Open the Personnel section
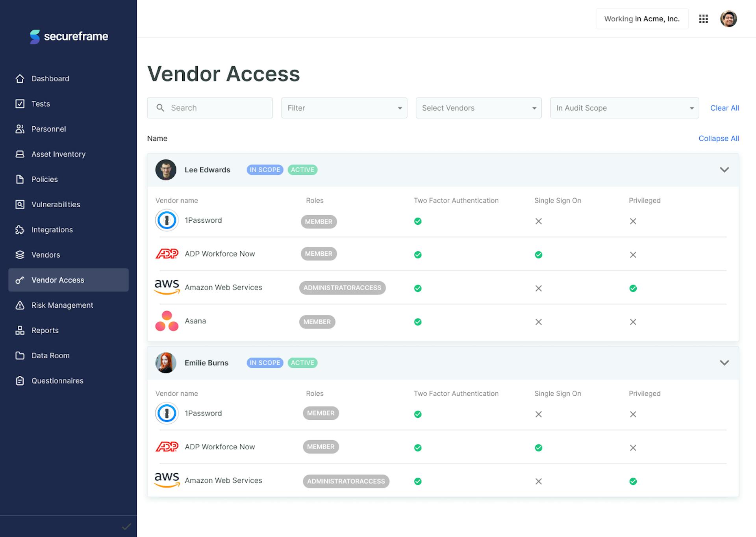 coord(48,129)
